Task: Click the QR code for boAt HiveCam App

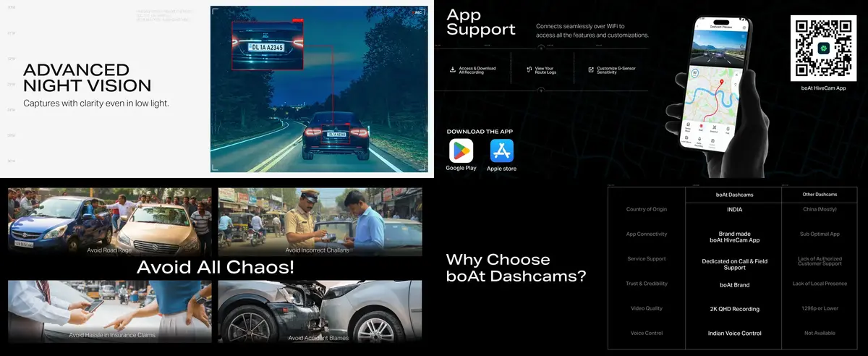Action: tap(822, 47)
